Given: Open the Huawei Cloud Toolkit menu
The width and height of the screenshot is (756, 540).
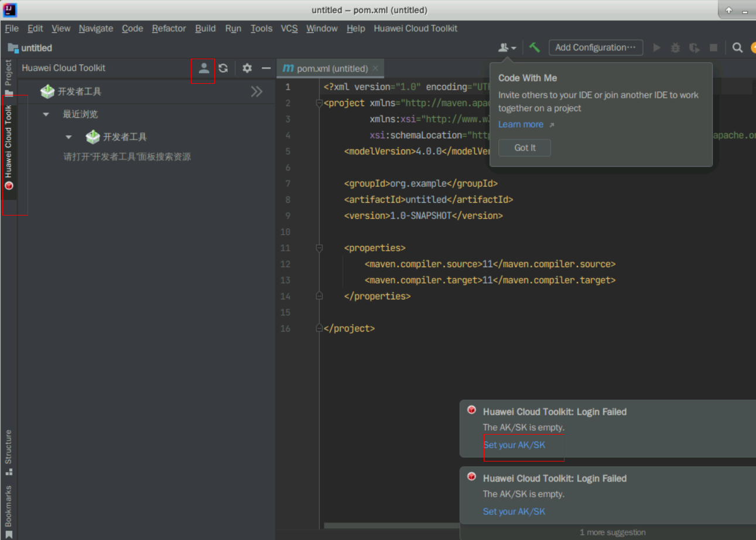Looking at the screenshot, I should tap(415, 28).
